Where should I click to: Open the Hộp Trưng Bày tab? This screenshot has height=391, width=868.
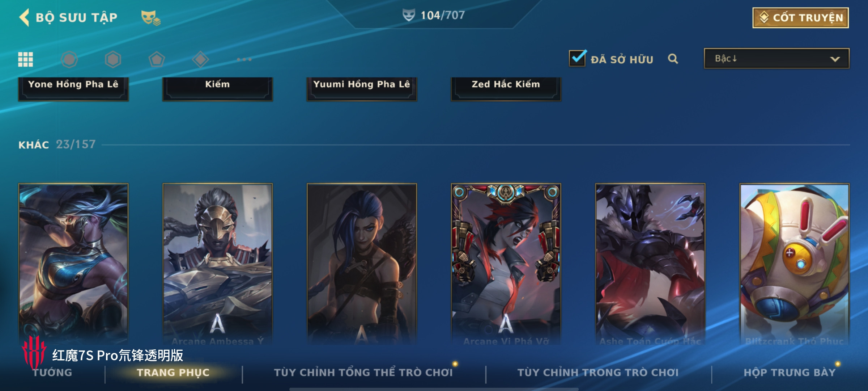point(790,373)
